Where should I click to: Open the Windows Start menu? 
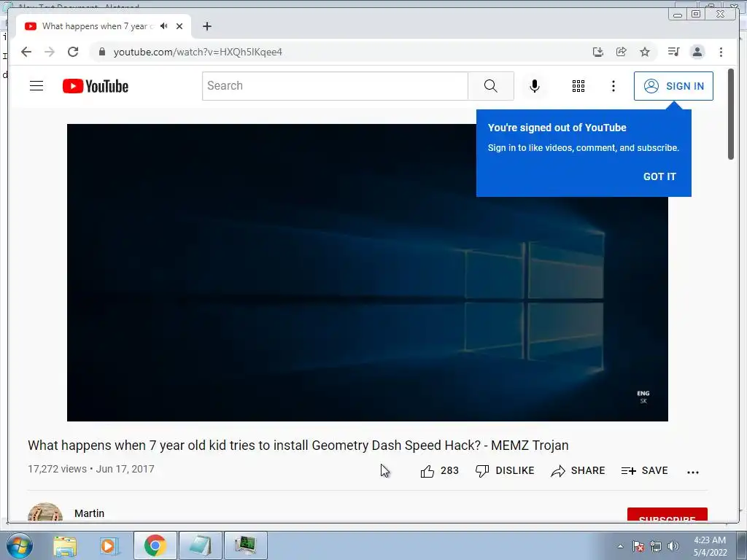coord(18,545)
